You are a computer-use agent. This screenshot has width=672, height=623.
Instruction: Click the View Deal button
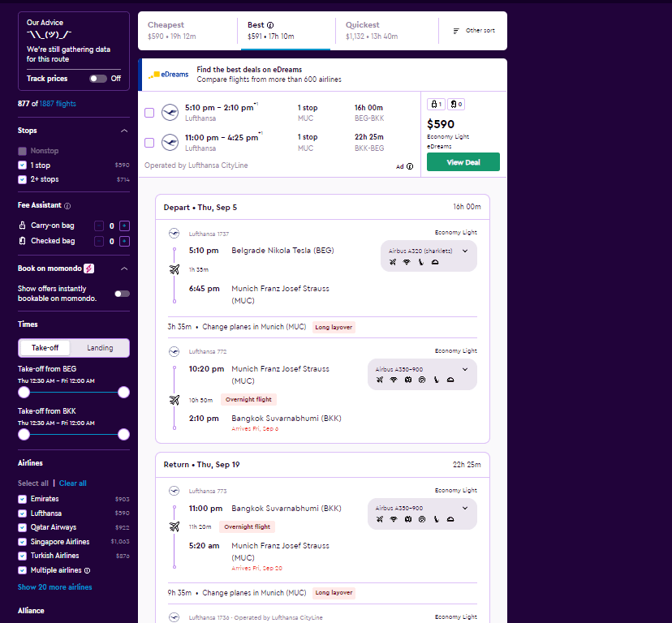click(x=463, y=162)
